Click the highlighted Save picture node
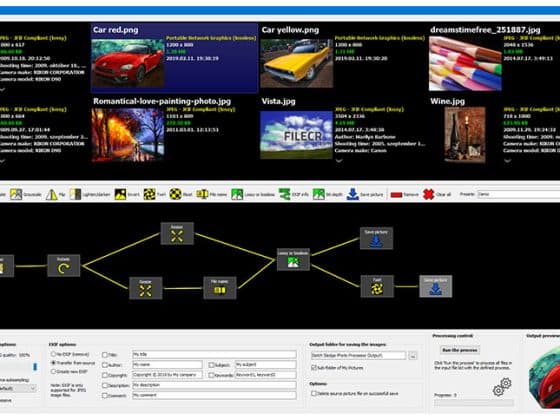The width and height of the screenshot is (560, 420). pos(436,286)
